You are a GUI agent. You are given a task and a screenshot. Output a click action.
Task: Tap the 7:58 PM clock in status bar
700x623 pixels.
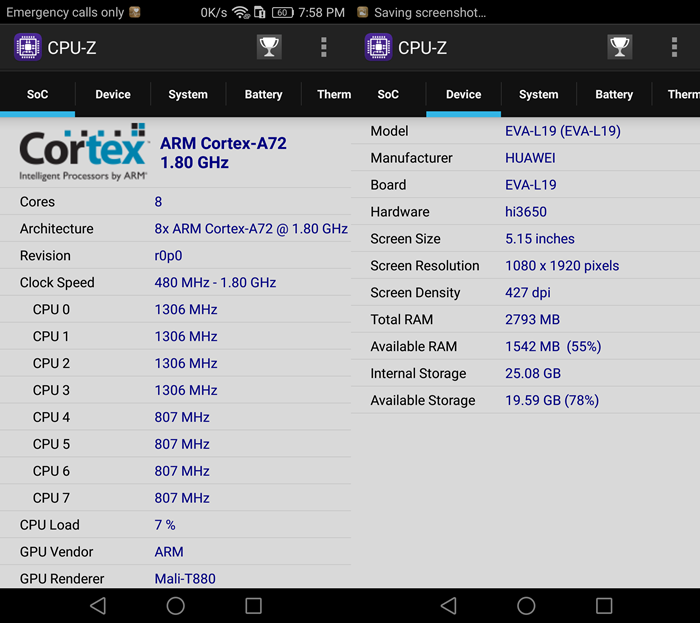tap(321, 12)
